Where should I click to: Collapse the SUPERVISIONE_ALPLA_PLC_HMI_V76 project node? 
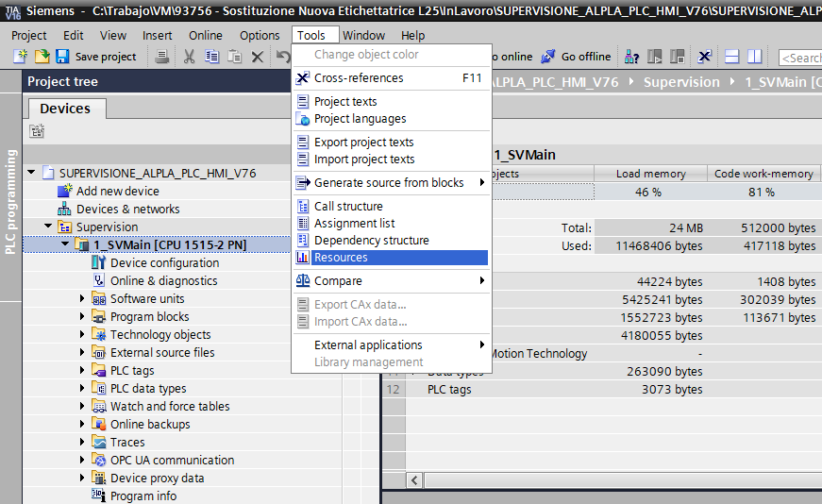(31, 173)
